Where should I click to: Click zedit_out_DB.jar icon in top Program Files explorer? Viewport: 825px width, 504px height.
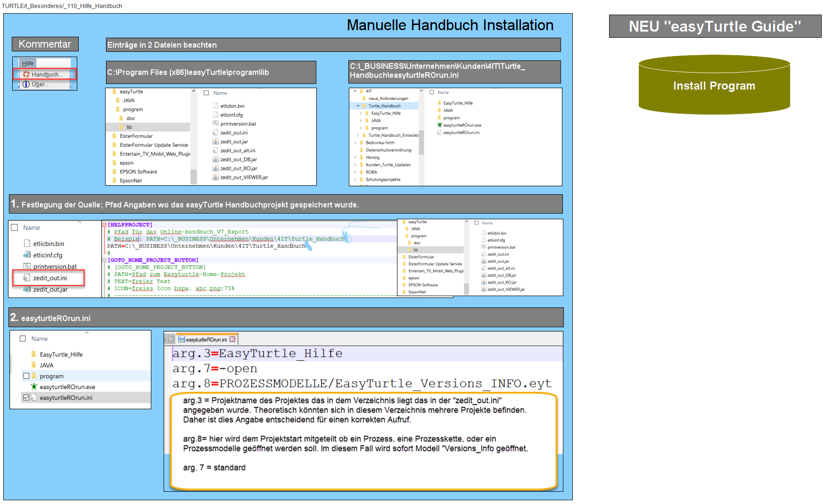(215, 159)
